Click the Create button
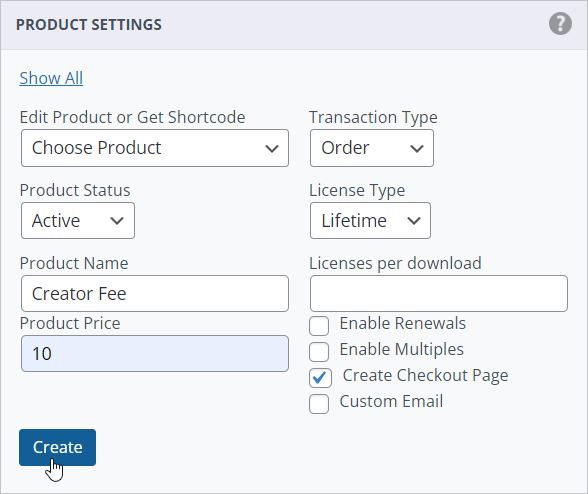The height and width of the screenshot is (494, 588). tap(57, 447)
